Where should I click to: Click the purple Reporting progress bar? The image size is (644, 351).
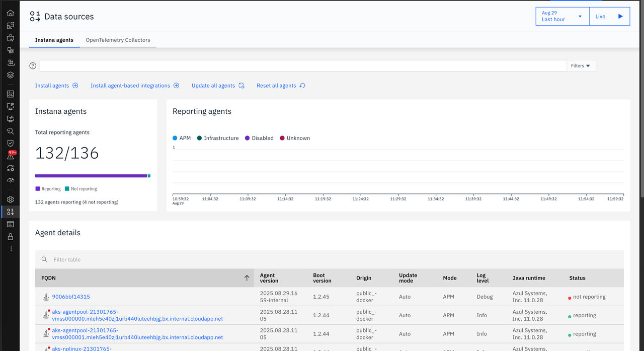(x=91, y=176)
